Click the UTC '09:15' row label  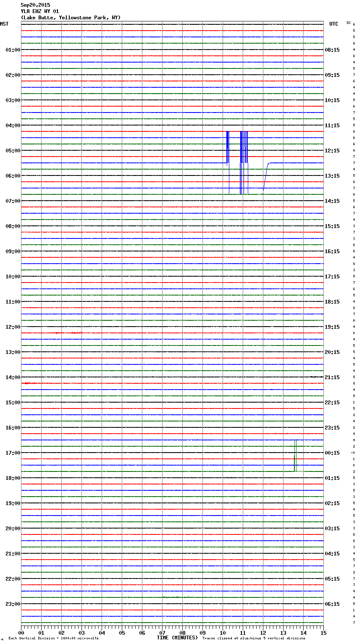[x=332, y=75]
